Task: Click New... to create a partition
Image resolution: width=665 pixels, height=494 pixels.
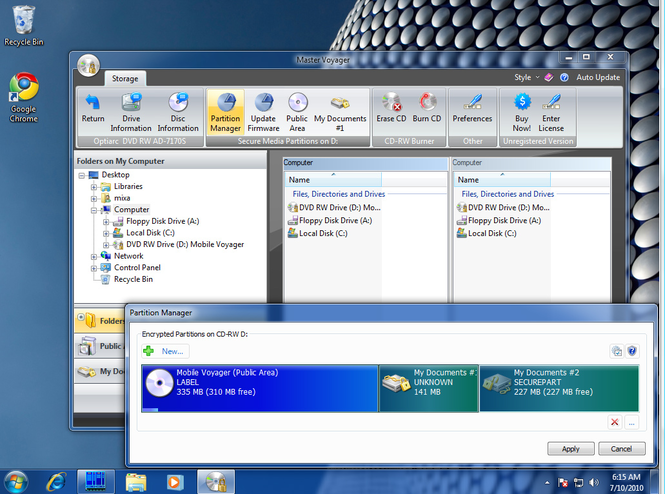Action: point(165,351)
